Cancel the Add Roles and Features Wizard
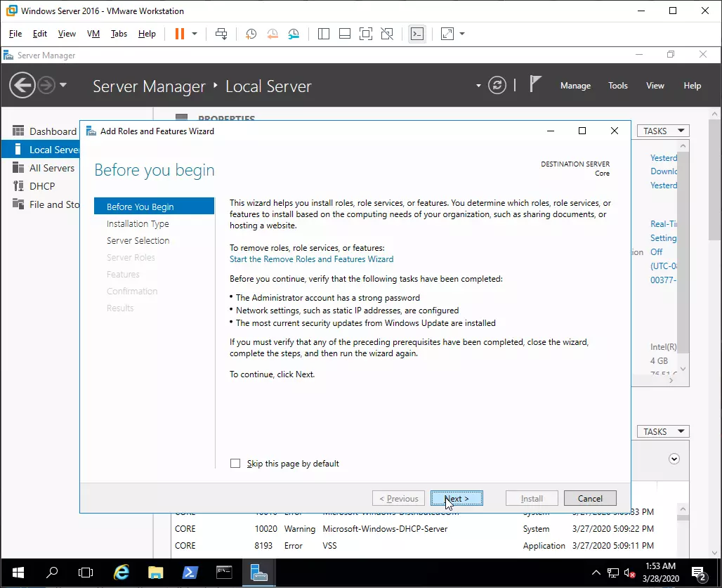 click(590, 498)
